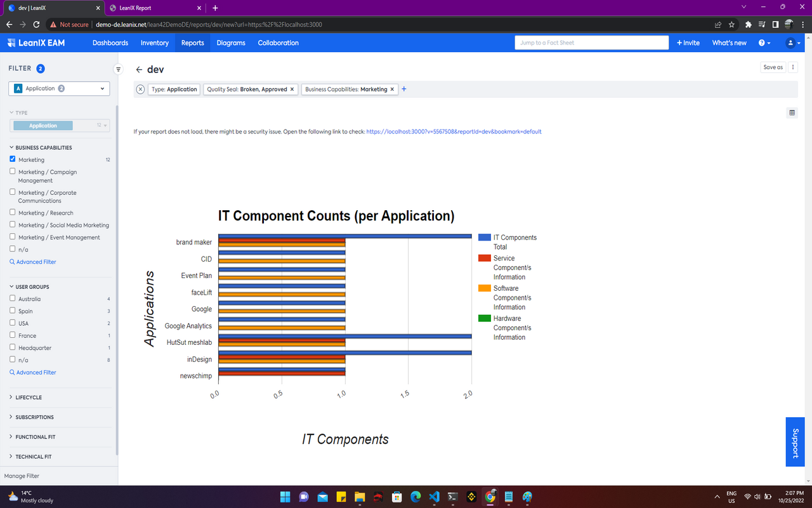The height and width of the screenshot is (508, 812).
Task: Open Advanced Filter under User Groups
Action: click(33, 372)
